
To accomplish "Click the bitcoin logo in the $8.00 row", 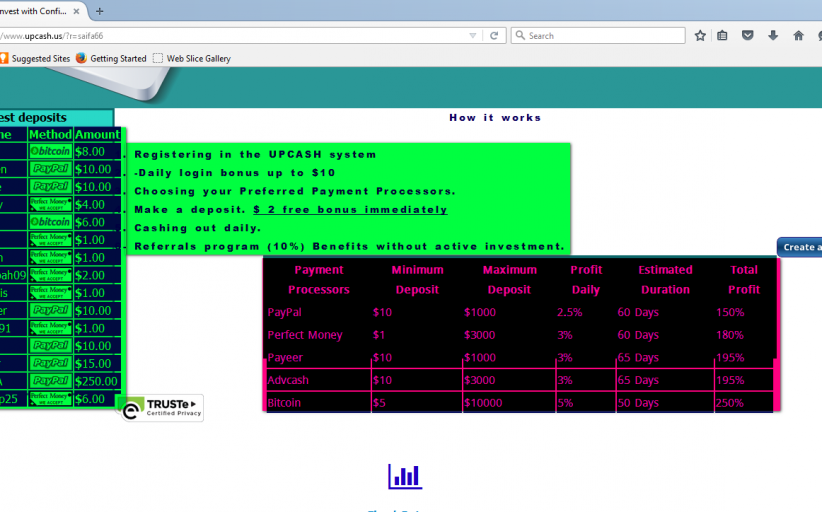I will tap(50, 151).
